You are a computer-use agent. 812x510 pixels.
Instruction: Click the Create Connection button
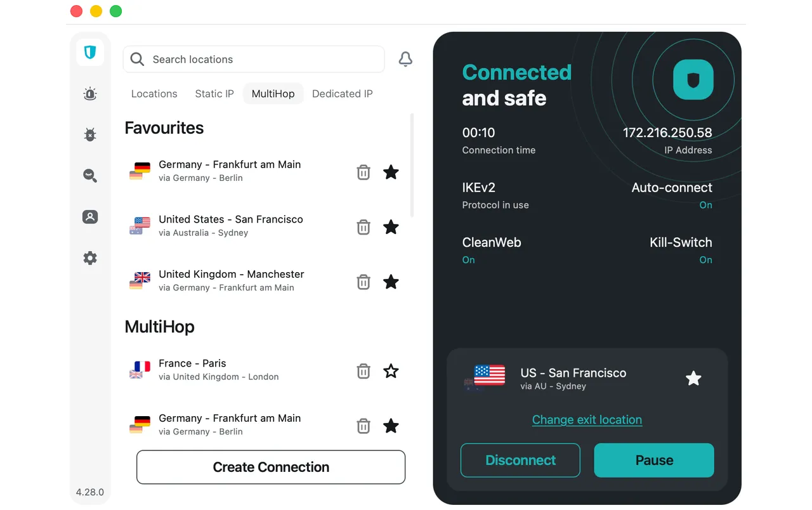(x=271, y=467)
